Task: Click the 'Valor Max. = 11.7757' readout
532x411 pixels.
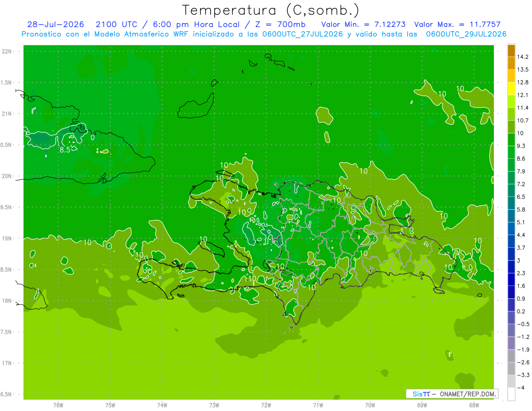Action: point(458,24)
